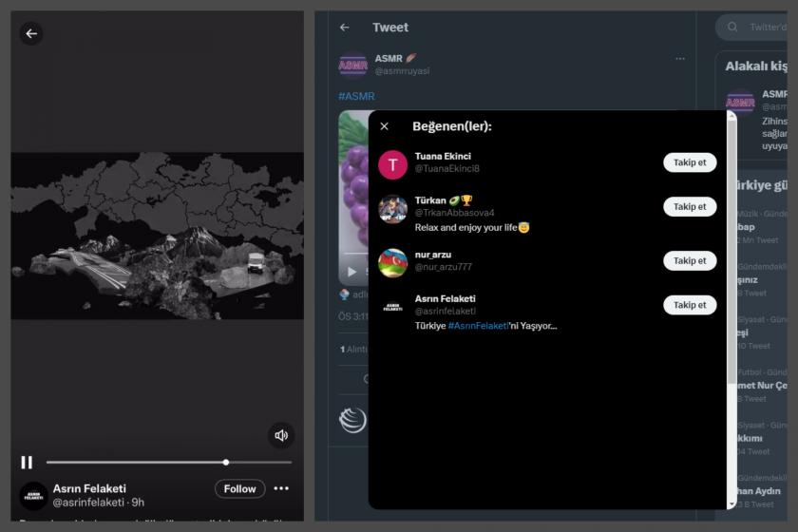Click Takip et for Tuana Ekinci
This screenshot has height=532, width=798.
[x=690, y=162]
